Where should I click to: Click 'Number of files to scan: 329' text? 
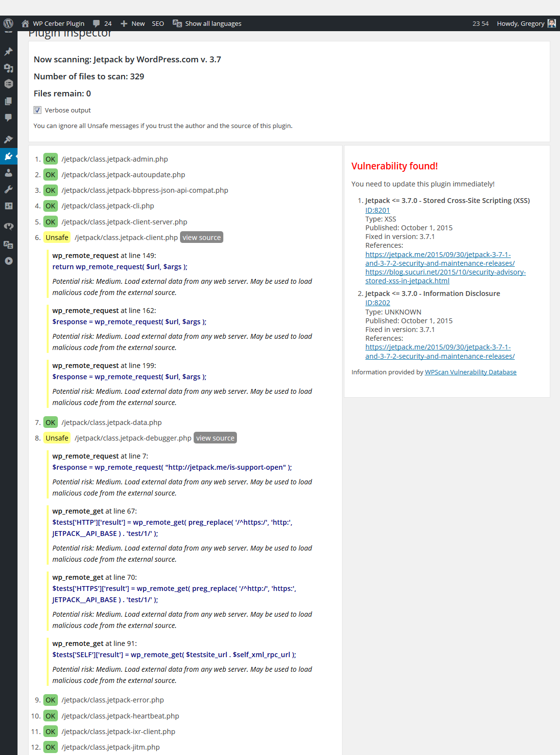89,76
